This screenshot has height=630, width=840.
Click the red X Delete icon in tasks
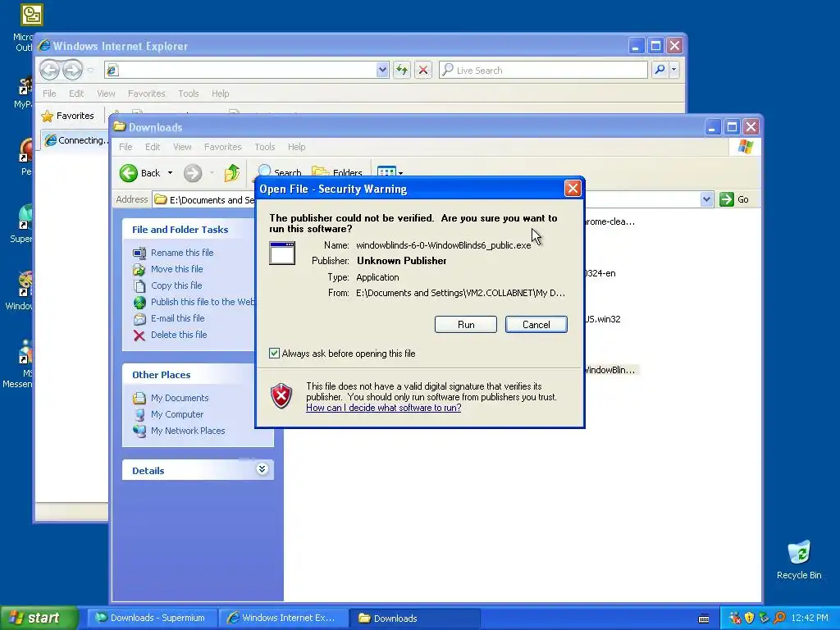point(139,336)
